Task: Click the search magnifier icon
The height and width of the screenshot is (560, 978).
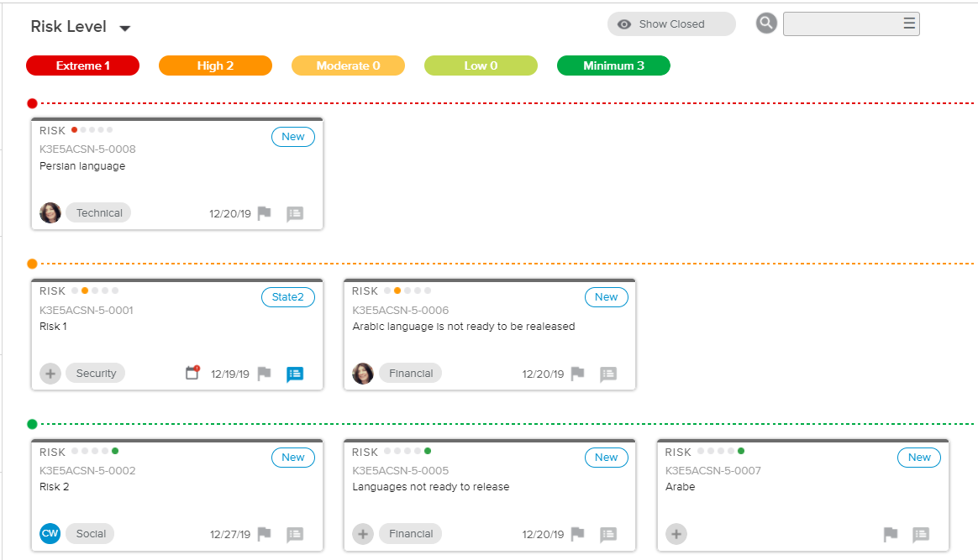Action: coord(765,24)
